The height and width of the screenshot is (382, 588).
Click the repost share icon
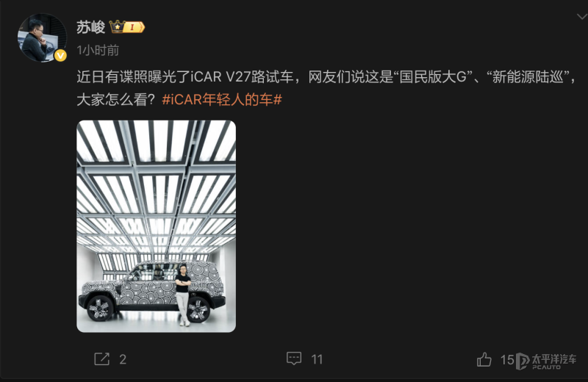point(101,359)
